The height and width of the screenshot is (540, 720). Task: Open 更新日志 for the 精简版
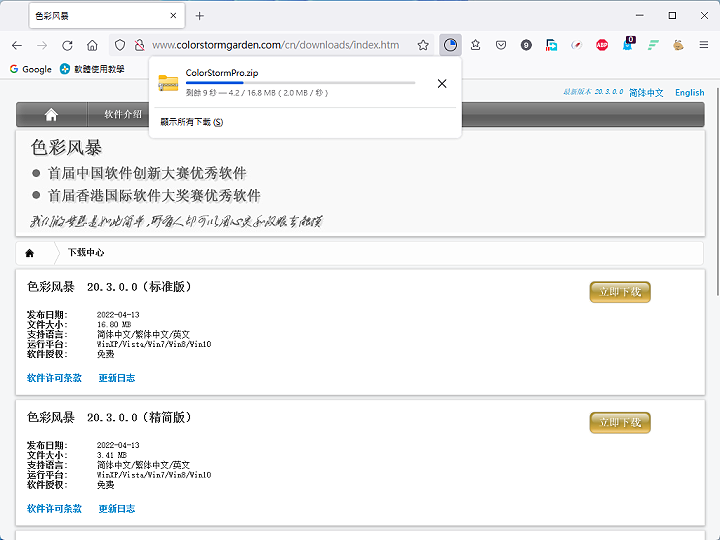click(117, 508)
